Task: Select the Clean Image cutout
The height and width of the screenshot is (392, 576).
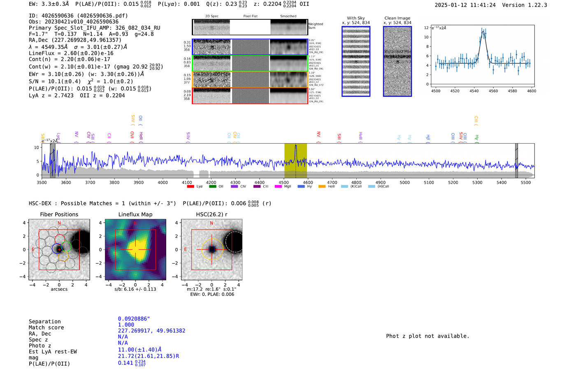Action: click(397, 61)
